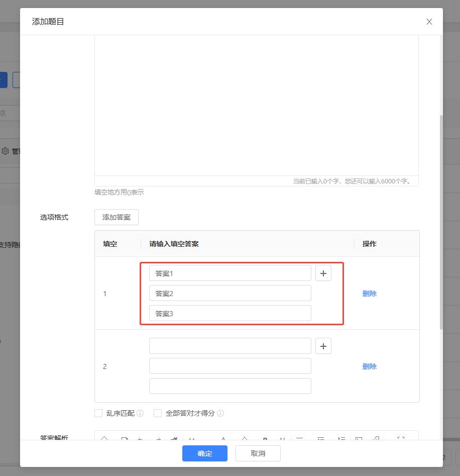This screenshot has width=460, height=476.
Task: Click into the 答案3 input field
Action: [230, 313]
